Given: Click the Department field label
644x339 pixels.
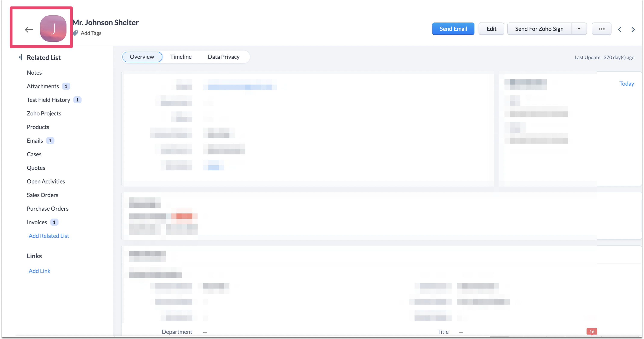Looking at the screenshot, I should [x=177, y=332].
